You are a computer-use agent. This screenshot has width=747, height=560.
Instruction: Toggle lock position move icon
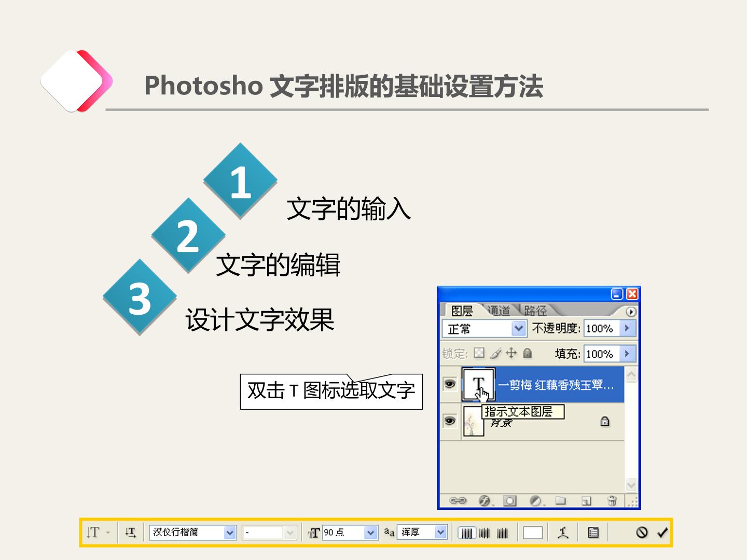click(511, 353)
